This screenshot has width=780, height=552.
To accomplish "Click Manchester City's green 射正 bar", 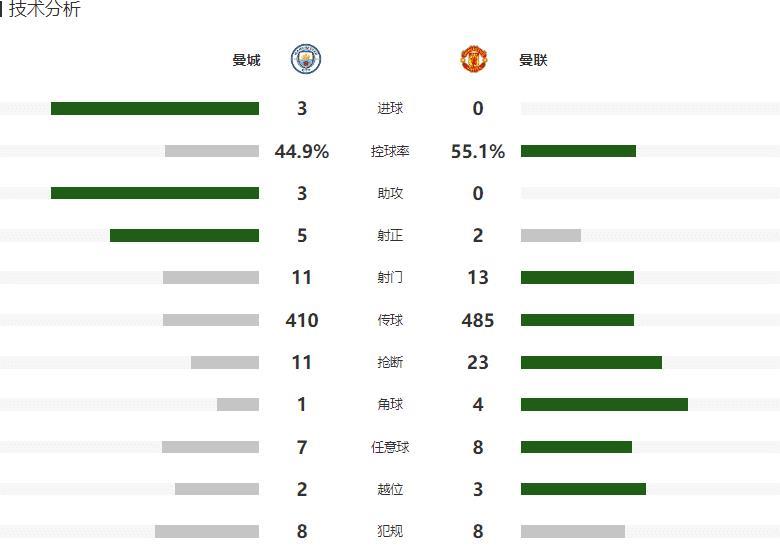I will click(184, 235).
